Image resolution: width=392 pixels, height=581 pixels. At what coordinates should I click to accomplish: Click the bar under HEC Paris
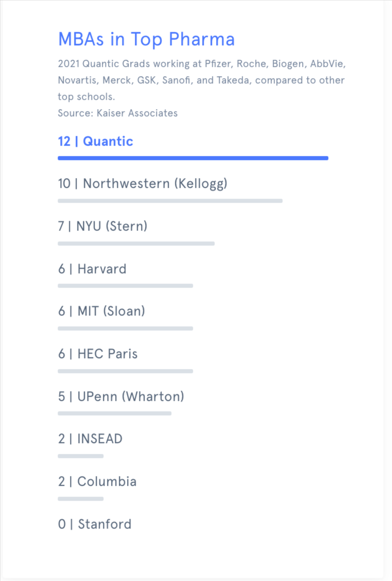tap(125, 371)
